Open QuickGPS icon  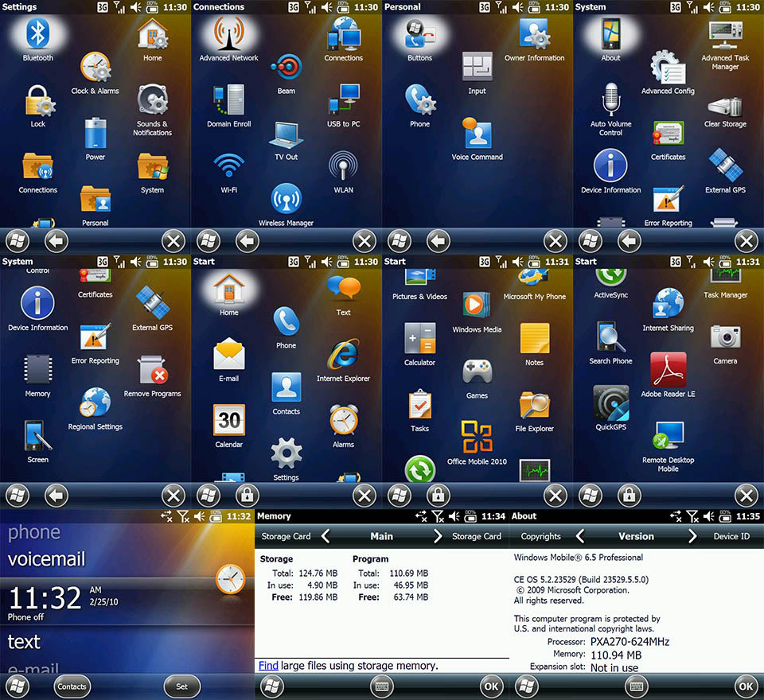pos(611,402)
